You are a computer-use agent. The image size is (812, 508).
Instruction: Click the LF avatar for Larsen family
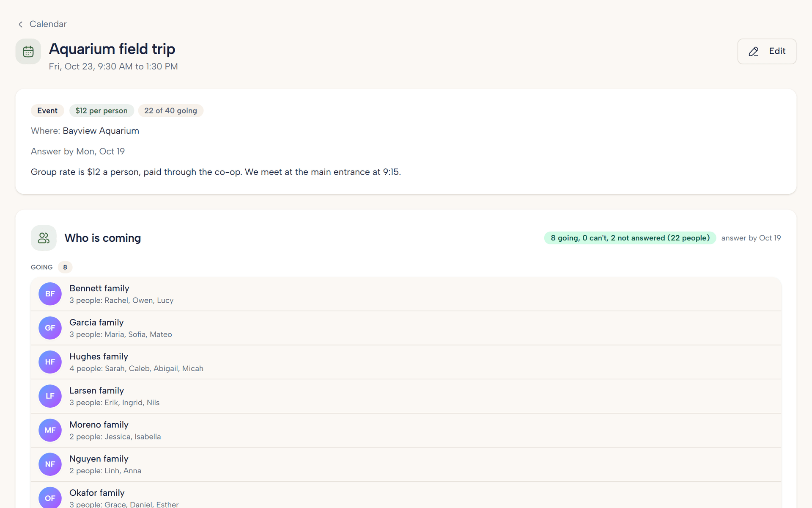[x=50, y=396]
